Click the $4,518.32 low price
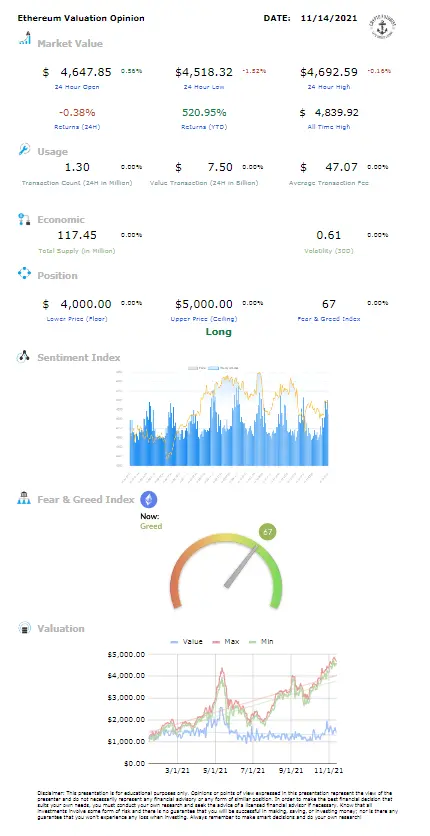 [x=204, y=72]
